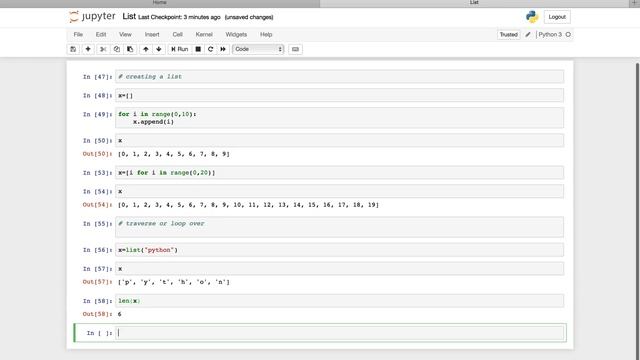Click output Out[54] list 0 to 19
The height and width of the screenshot is (360, 640).
coord(248,205)
